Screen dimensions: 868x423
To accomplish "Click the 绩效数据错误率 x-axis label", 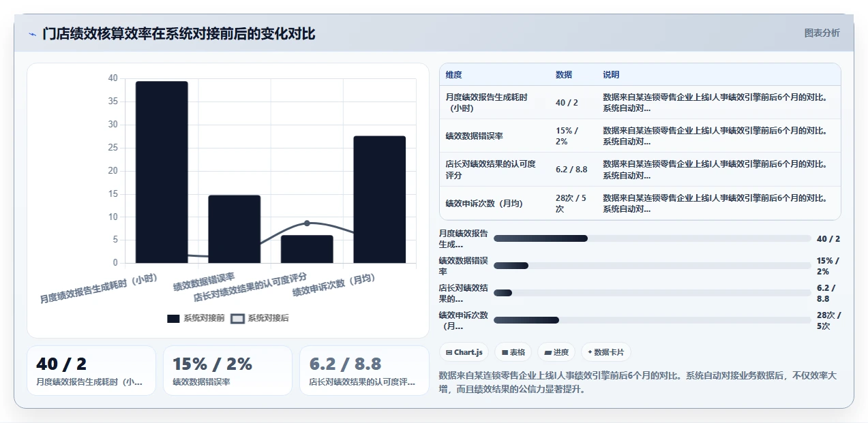I will pos(204,281).
